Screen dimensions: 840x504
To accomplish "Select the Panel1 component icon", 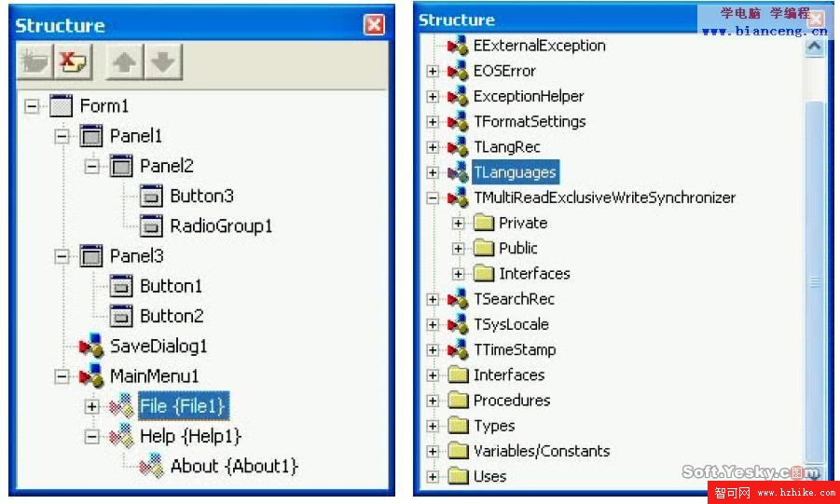I will 91,136.
